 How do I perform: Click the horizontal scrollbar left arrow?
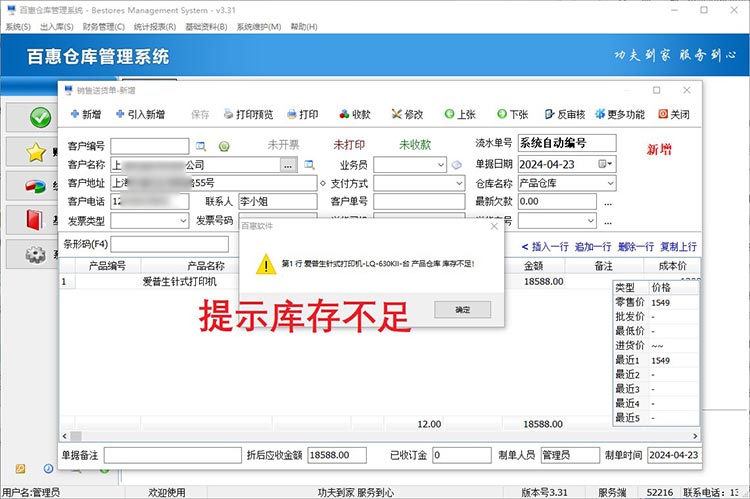65,436
